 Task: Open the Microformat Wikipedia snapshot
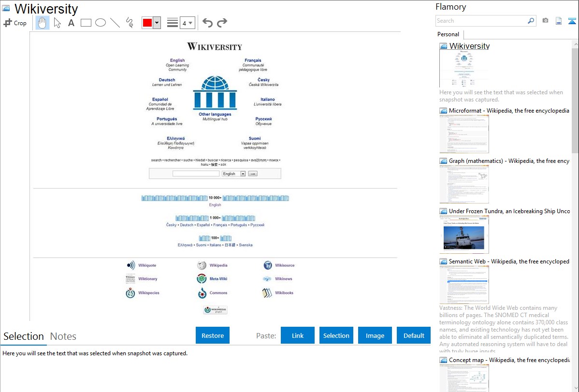pyautogui.click(x=509, y=111)
